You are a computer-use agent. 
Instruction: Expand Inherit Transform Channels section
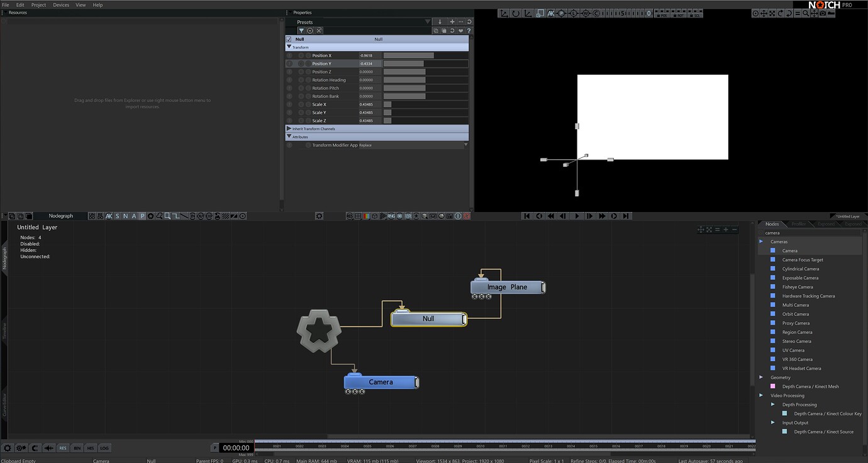[x=289, y=128]
